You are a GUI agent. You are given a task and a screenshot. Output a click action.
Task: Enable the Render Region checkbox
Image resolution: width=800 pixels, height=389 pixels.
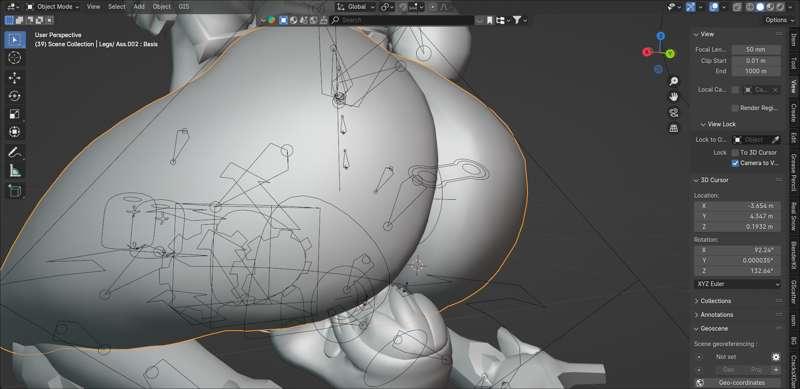click(735, 108)
